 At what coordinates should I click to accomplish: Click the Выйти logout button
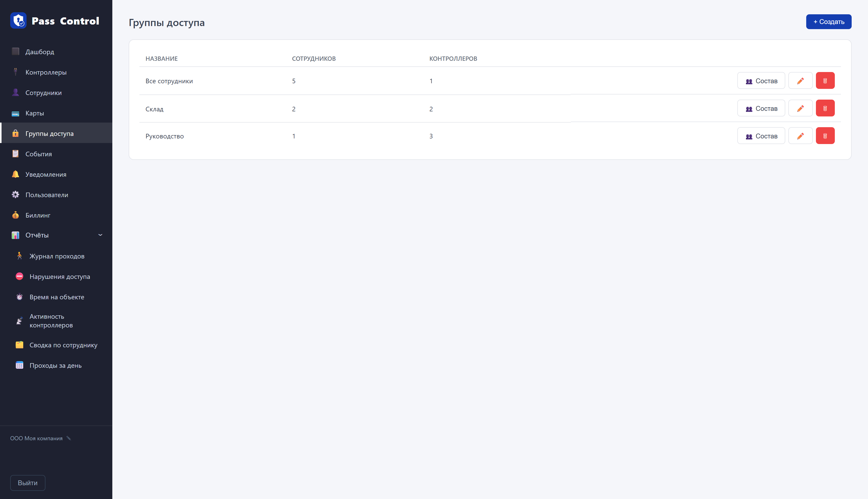(x=28, y=483)
